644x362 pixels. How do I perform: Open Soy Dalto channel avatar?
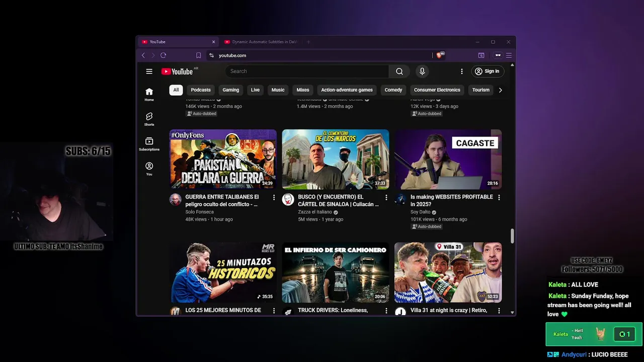400,200
